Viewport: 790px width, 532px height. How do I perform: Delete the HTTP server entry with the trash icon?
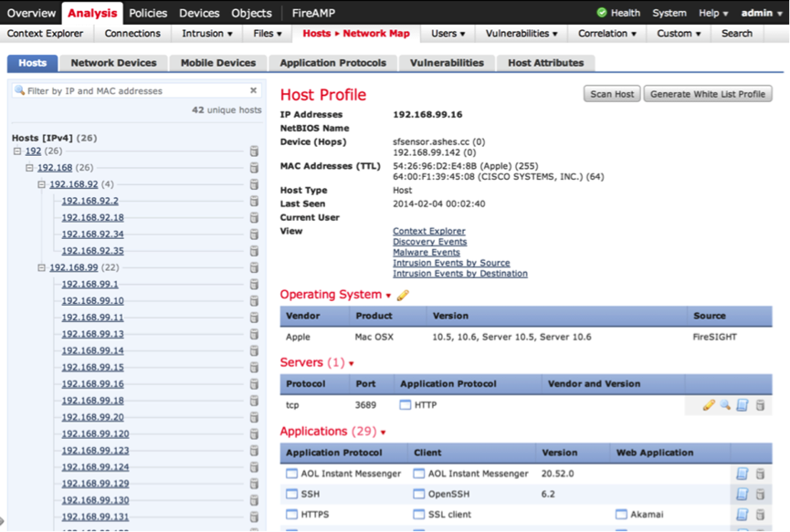760,404
